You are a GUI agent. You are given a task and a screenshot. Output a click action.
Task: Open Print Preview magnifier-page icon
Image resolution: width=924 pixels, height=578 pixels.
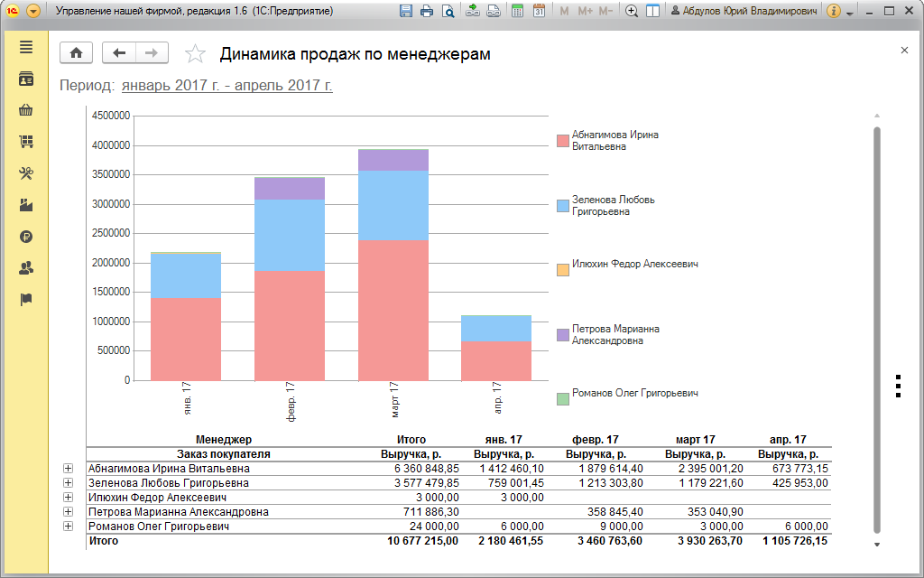click(x=448, y=11)
